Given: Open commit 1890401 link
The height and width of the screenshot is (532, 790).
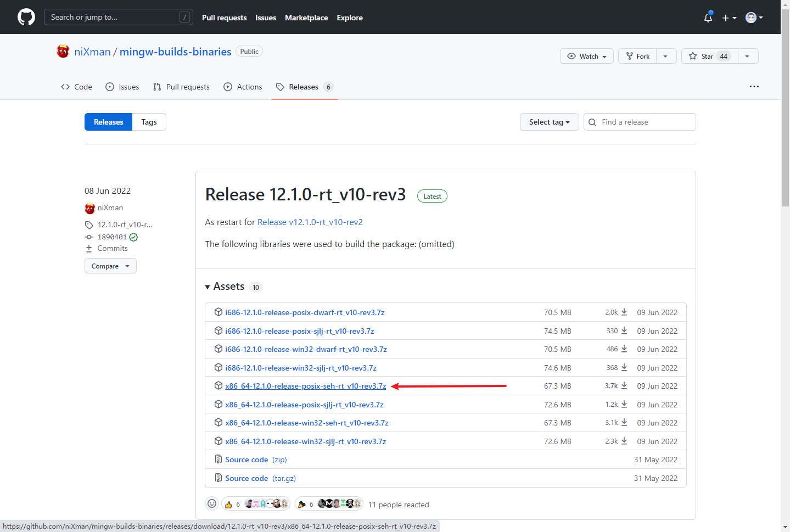Looking at the screenshot, I should (x=112, y=237).
